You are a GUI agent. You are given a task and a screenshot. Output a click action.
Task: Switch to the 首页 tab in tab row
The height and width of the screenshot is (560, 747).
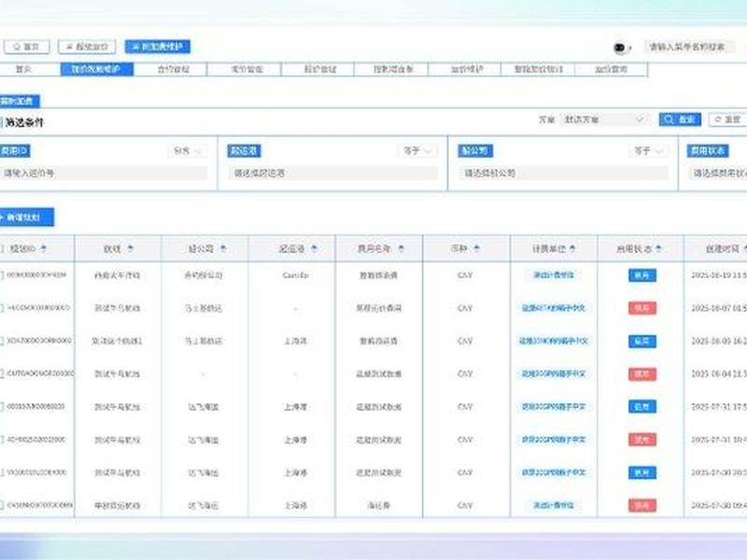click(x=24, y=69)
